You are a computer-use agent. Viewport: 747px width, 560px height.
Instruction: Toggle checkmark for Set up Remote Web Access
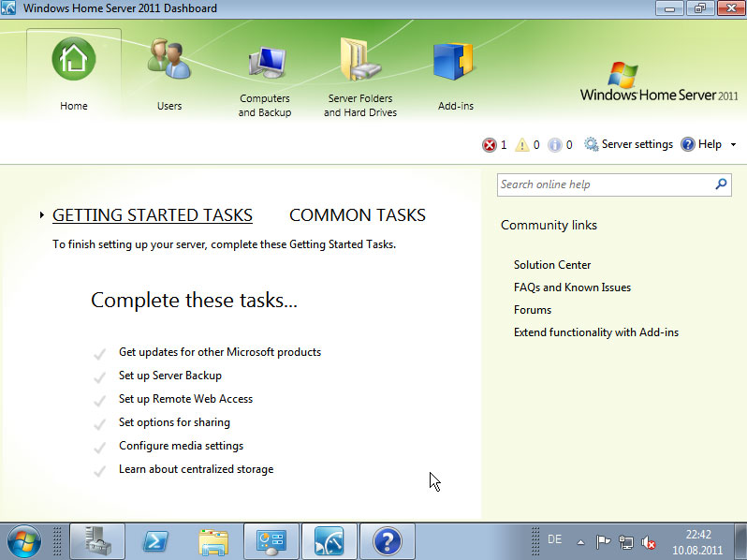point(99,401)
